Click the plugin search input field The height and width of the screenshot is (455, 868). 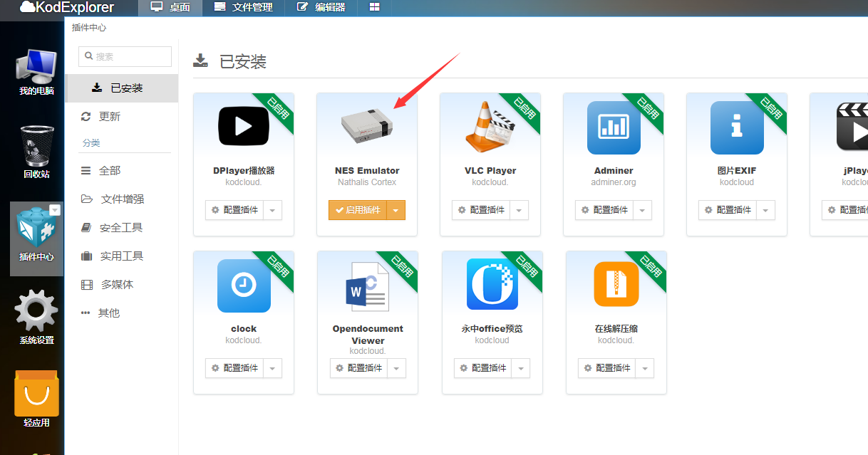pyautogui.click(x=125, y=56)
